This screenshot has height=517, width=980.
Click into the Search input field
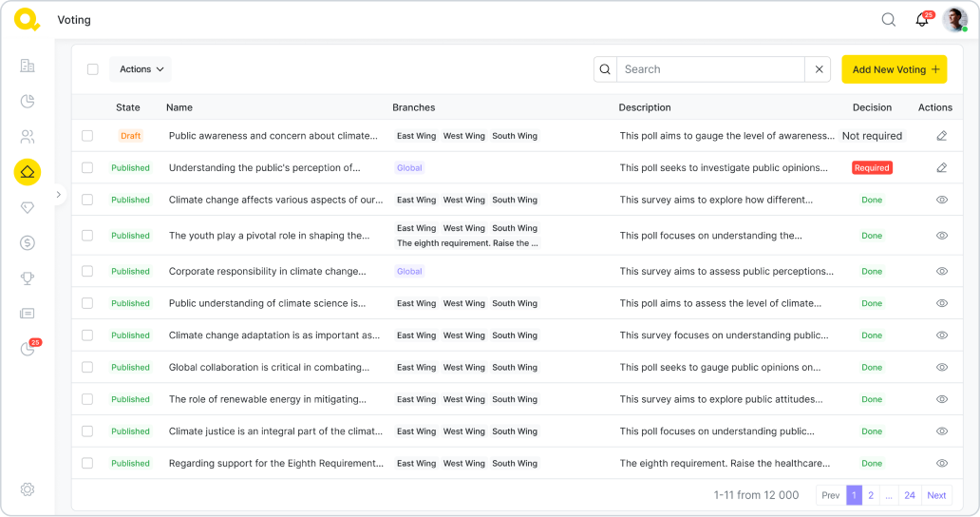[x=710, y=69]
